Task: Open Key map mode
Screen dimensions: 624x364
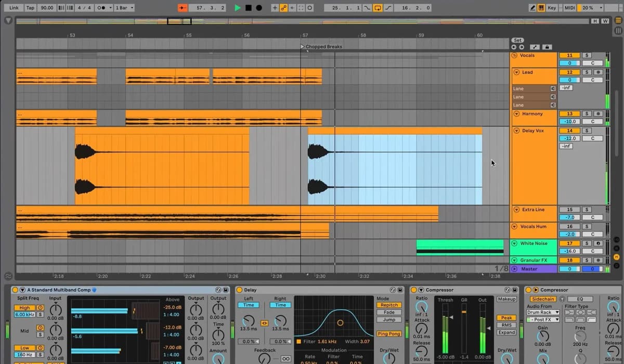Action: 552,8
